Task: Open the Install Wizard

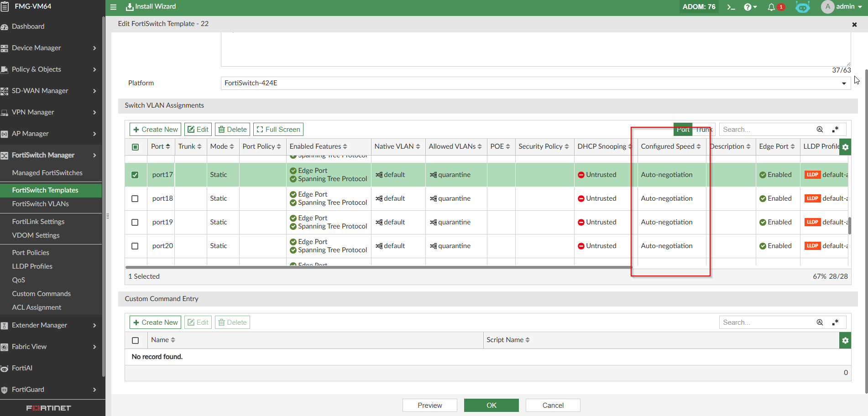Action: [151, 7]
